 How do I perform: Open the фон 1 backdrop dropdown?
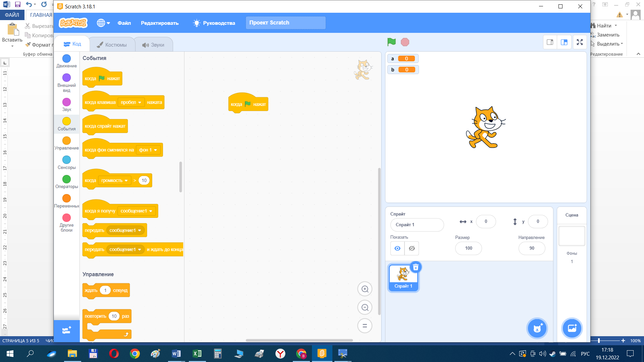click(x=148, y=150)
